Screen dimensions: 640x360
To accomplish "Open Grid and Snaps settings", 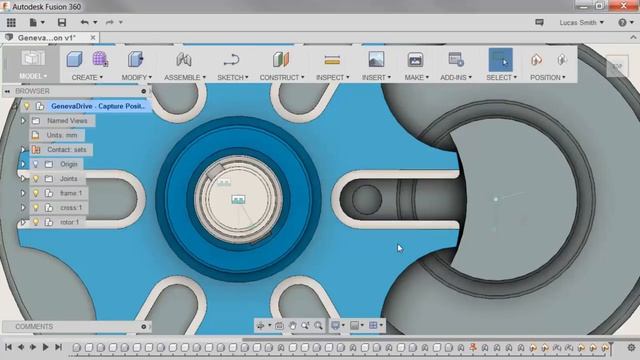I will click(x=373, y=325).
